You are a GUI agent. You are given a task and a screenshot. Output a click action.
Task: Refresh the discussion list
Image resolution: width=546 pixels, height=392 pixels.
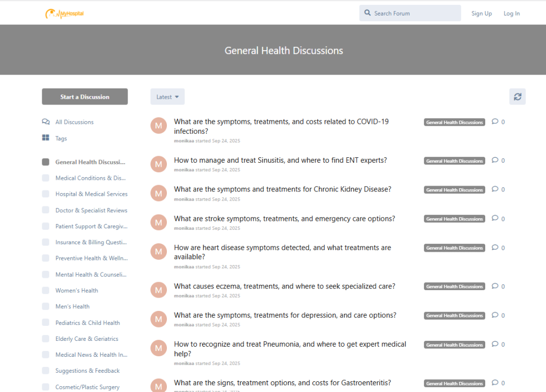point(517,97)
